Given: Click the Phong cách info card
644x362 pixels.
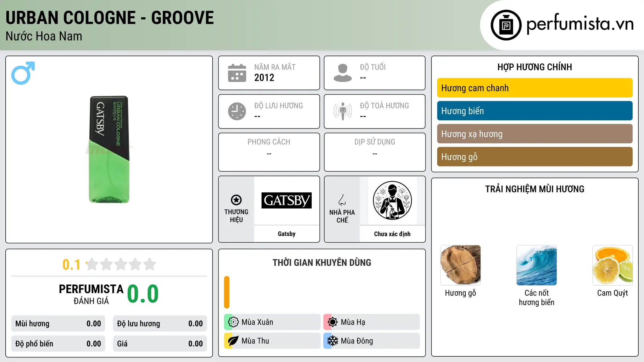Looking at the screenshot, I should pos(269,152).
